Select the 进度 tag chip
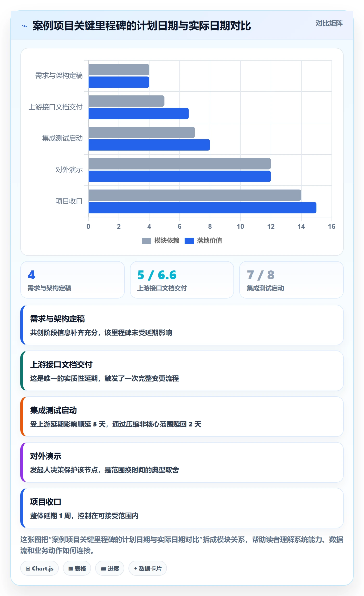 (110, 568)
